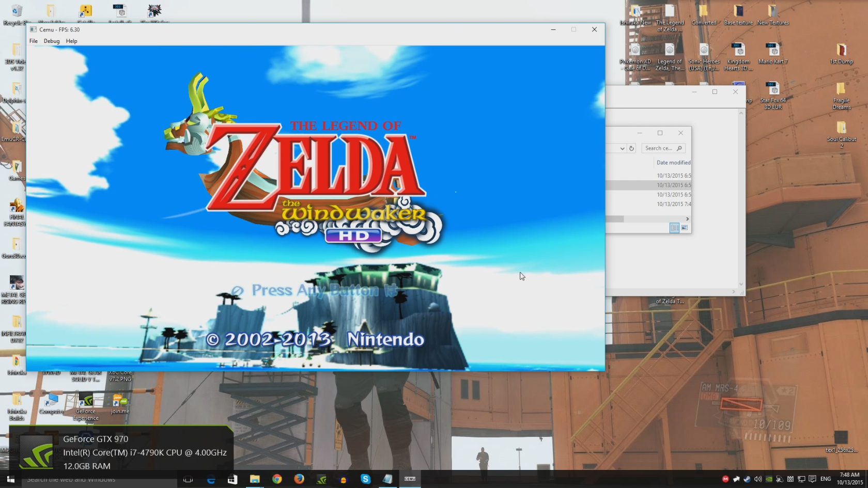
Task: Open NVIDIA GeForce taskbar icon
Action: 321,479
